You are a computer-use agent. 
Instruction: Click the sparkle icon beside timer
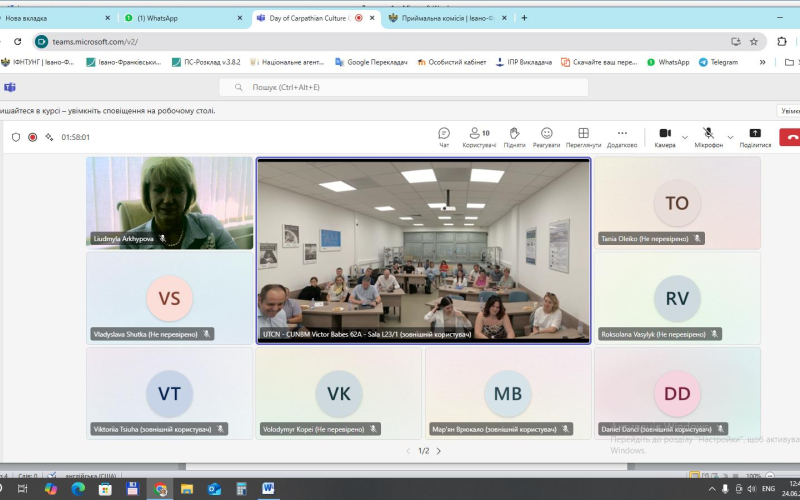point(49,137)
